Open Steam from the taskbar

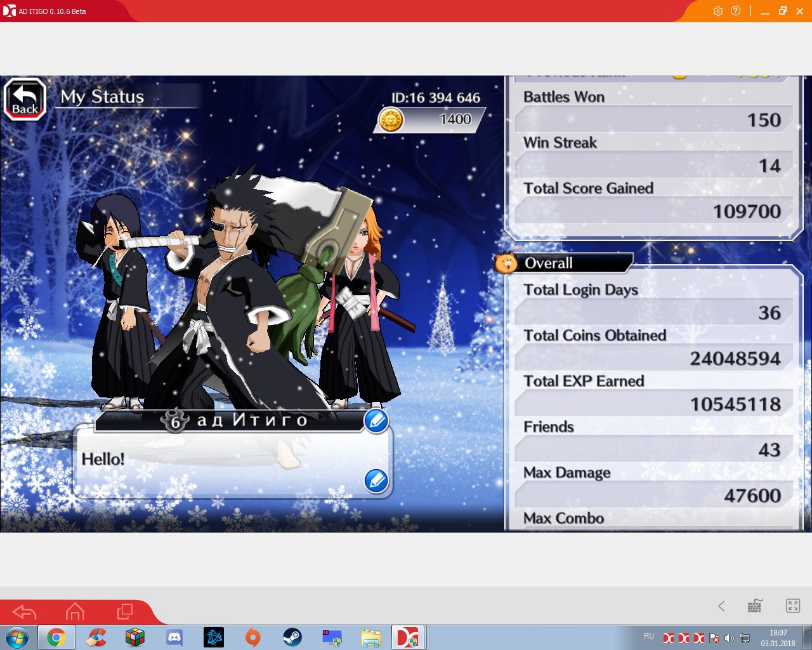click(292, 637)
